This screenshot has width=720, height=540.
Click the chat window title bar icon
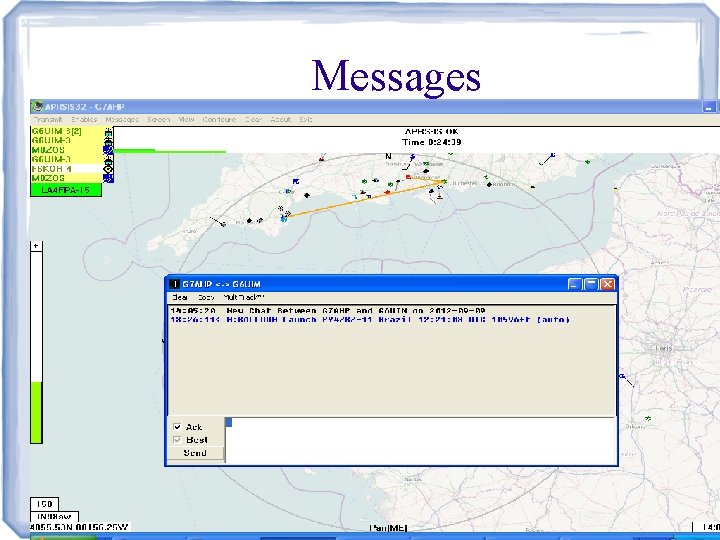pyautogui.click(x=174, y=284)
